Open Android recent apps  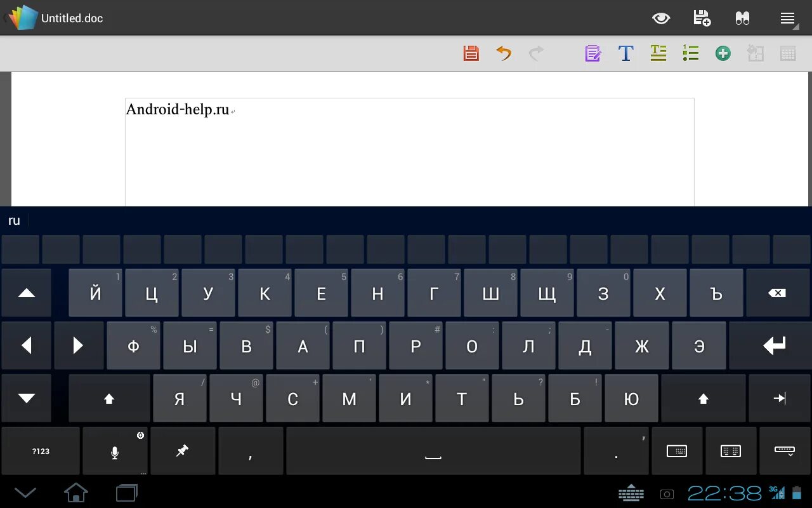pos(127,493)
